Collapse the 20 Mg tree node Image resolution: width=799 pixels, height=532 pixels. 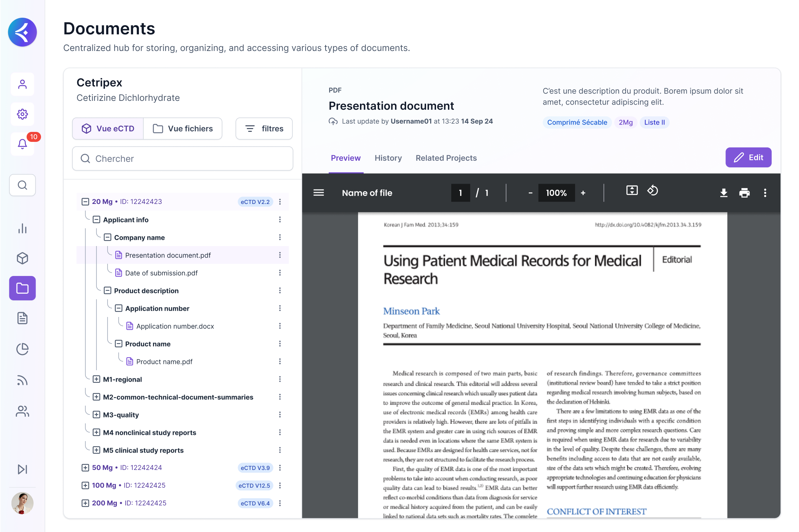click(85, 202)
